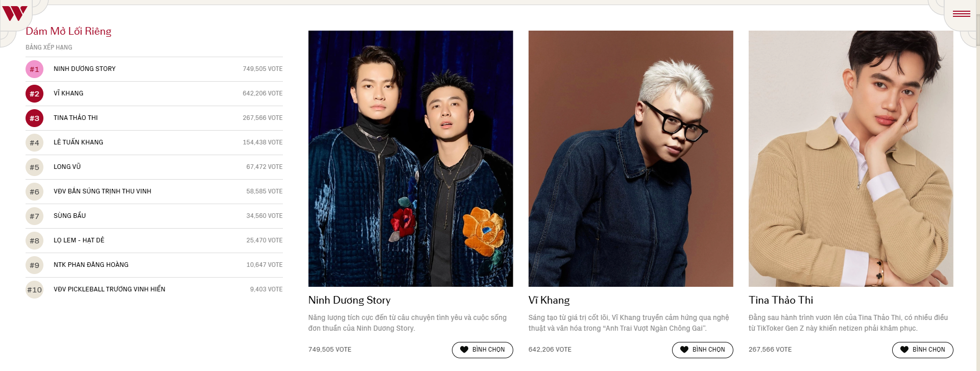
Task: Click heart icon under Ninh Dương Story
Action: [464, 350]
